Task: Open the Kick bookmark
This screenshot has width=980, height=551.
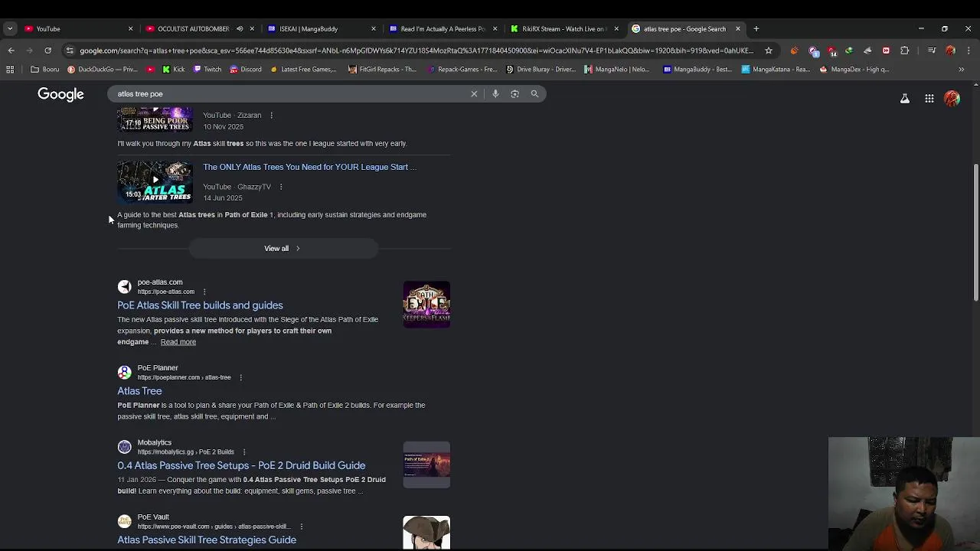Action: point(173,69)
